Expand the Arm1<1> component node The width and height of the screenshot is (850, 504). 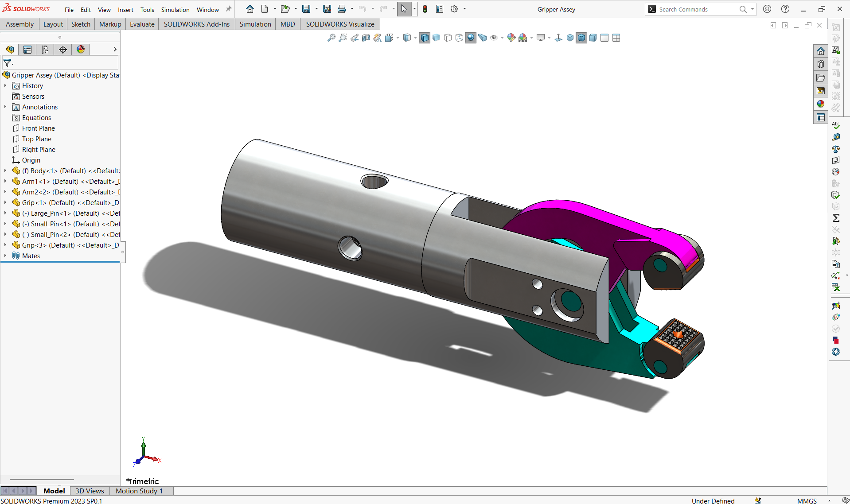point(5,181)
